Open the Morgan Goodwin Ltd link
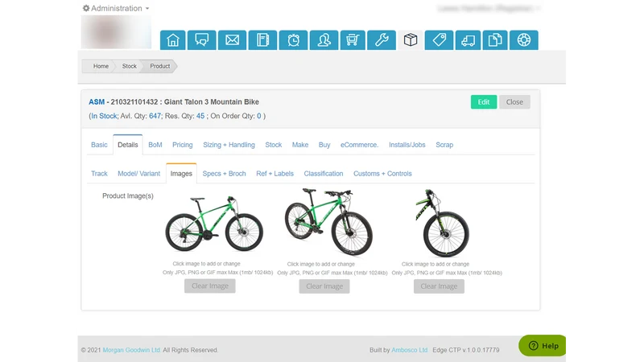644x362 pixels. [131, 350]
